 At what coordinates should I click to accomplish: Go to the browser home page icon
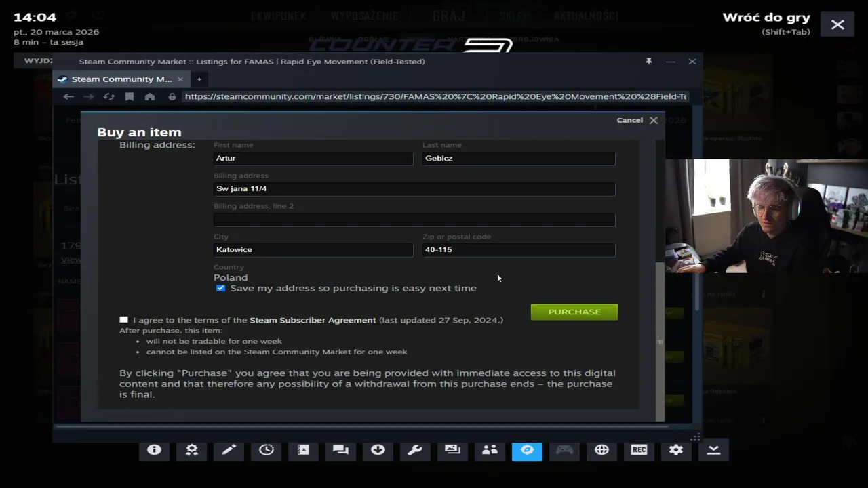tap(150, 97)
